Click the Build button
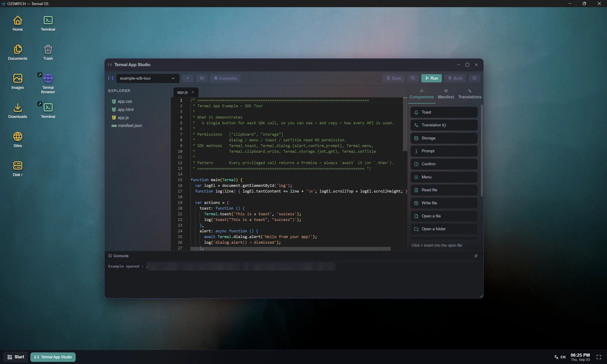This screenshot has height=364, width=607. click(x=455, y=78)
